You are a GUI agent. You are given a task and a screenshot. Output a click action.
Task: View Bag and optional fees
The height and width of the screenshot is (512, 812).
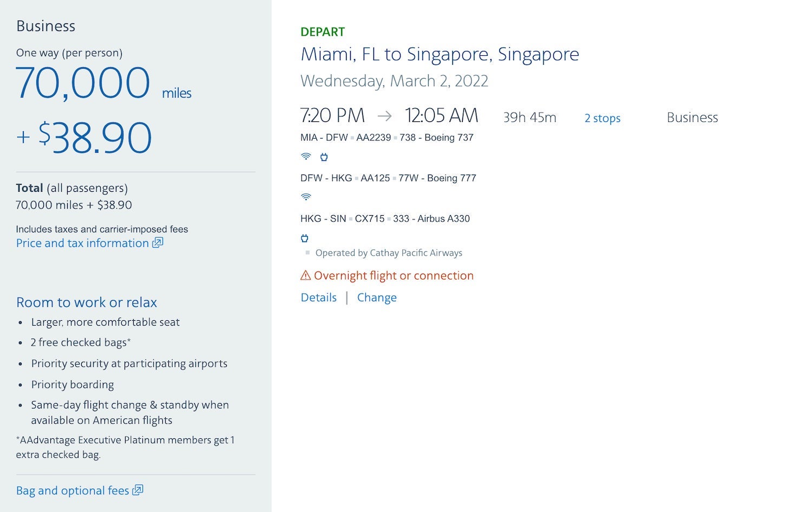coord(73,490)
